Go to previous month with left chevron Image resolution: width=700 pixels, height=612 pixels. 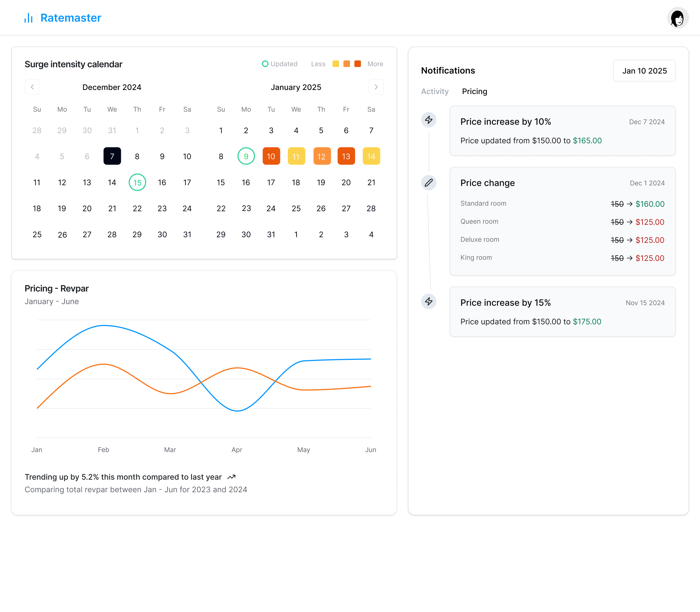point(33,87)
